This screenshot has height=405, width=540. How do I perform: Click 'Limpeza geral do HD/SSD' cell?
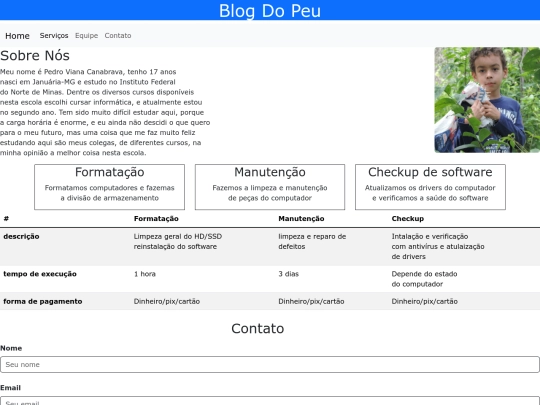click(x=178, y=241)
